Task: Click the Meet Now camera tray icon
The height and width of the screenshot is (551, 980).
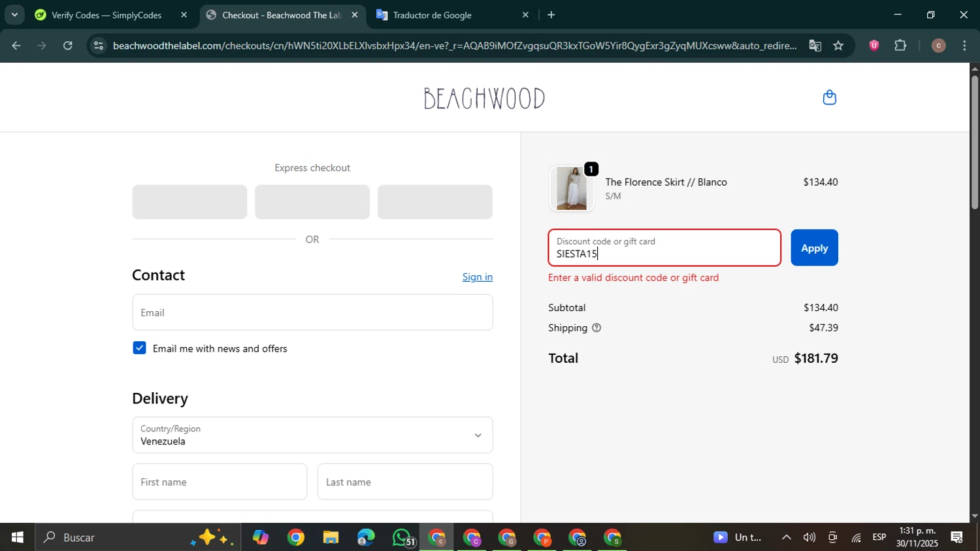Action: click(x=832, y=537)
